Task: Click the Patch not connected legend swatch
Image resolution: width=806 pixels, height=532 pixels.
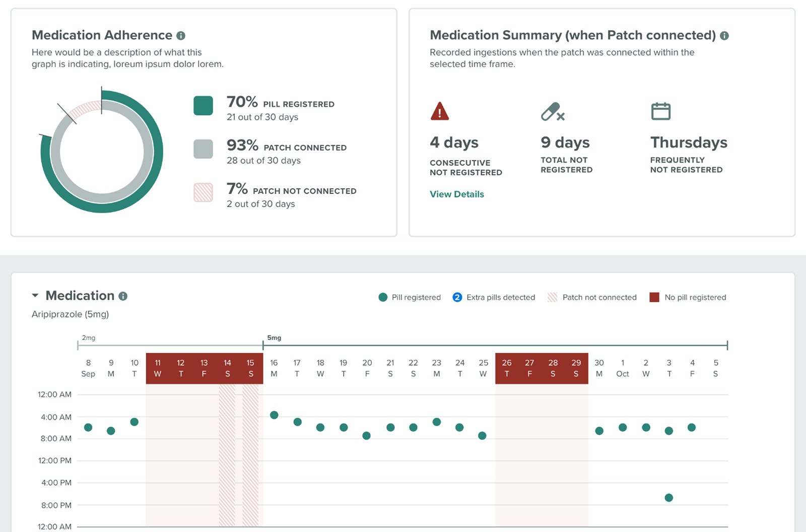Action: (x=553, y=297)
